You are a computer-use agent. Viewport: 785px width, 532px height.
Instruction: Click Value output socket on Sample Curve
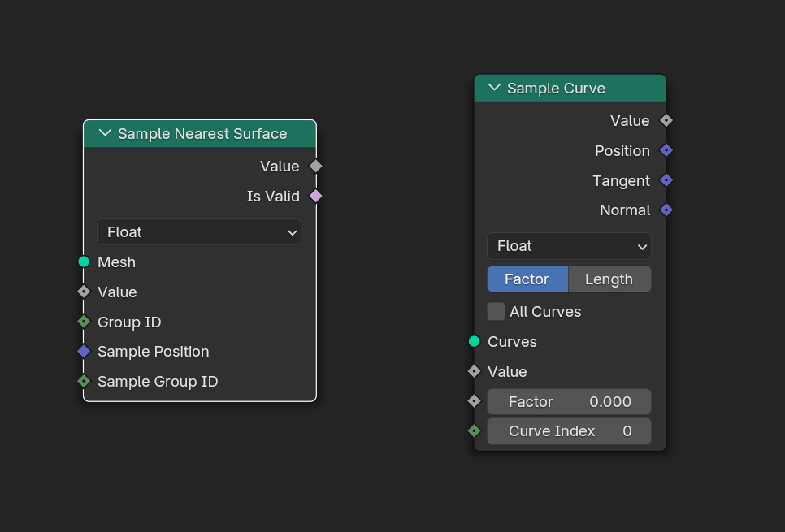[666, 120]
